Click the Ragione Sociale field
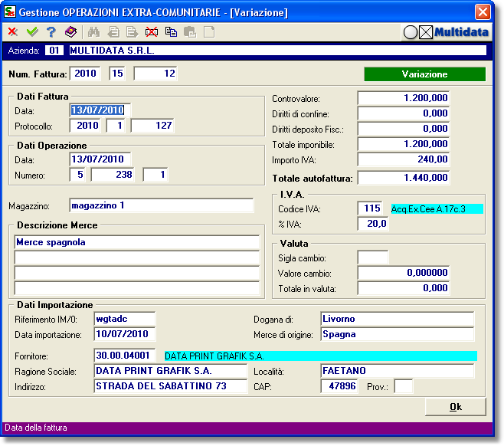 [x=171, y=371]
